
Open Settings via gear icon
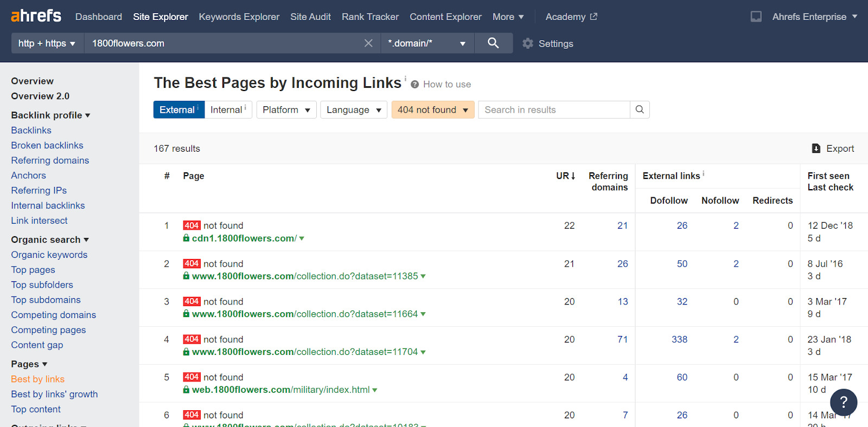(528, 44)
